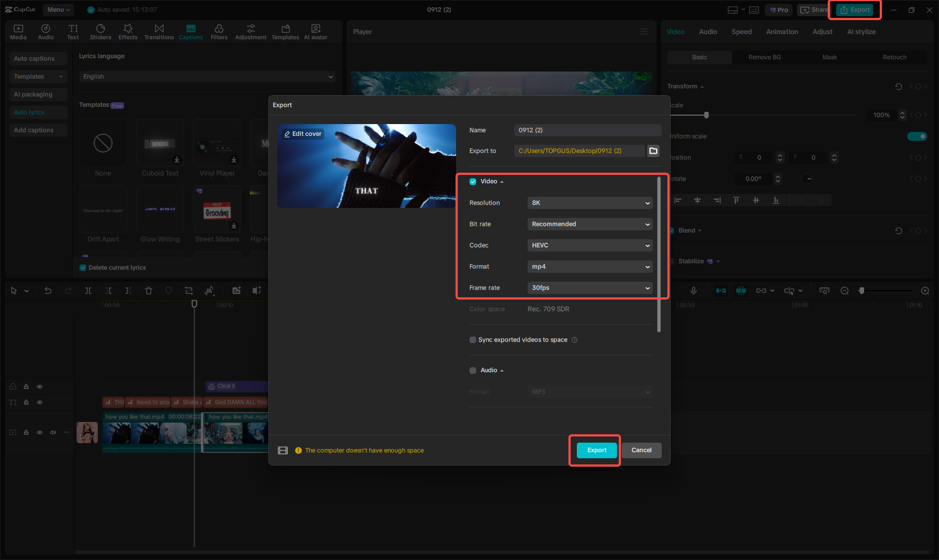Start a voiceover with the microphone icon
939x560 pixels.
tap(693, 291)
